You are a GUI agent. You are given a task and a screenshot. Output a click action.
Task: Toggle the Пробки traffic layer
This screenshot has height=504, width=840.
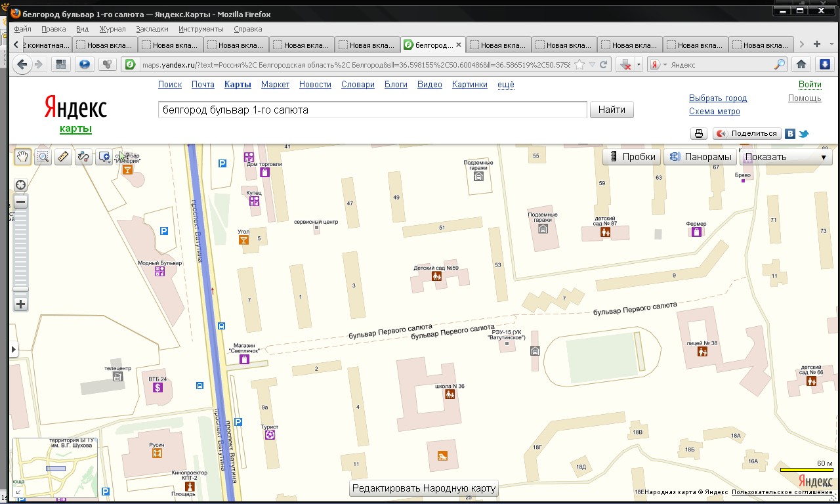tap(632, 157)
